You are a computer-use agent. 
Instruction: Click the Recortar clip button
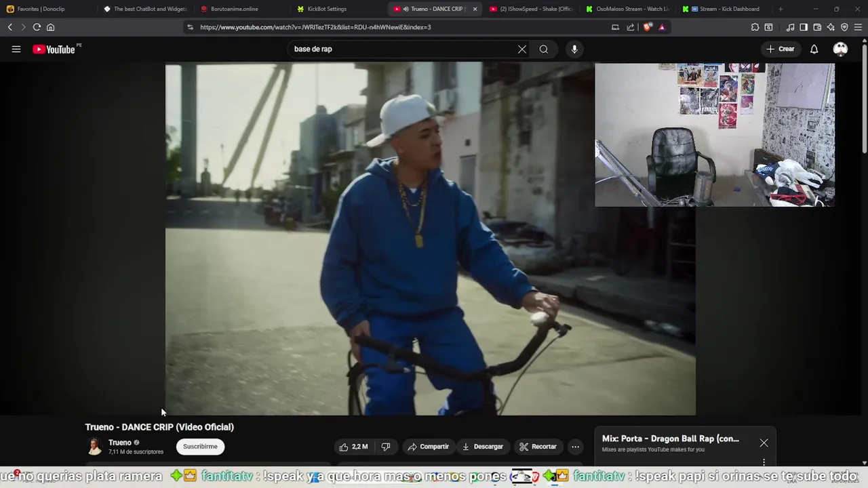point(538,447)
